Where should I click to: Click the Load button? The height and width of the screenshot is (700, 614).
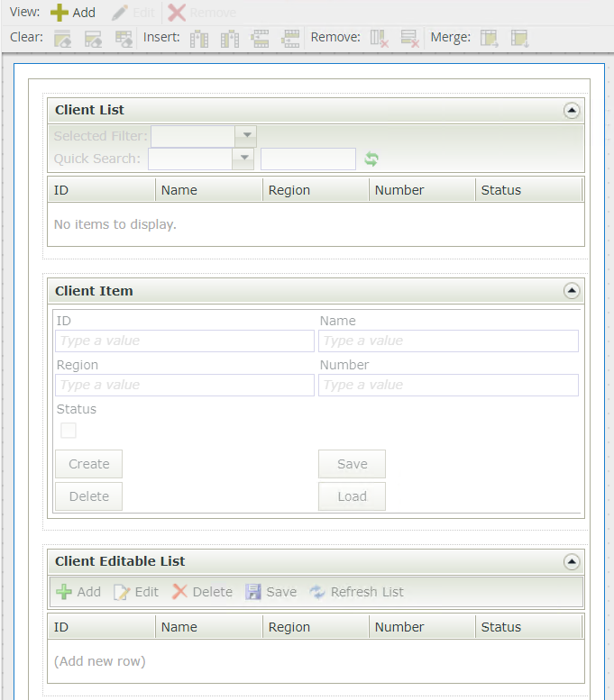click(x=352, y=496)
